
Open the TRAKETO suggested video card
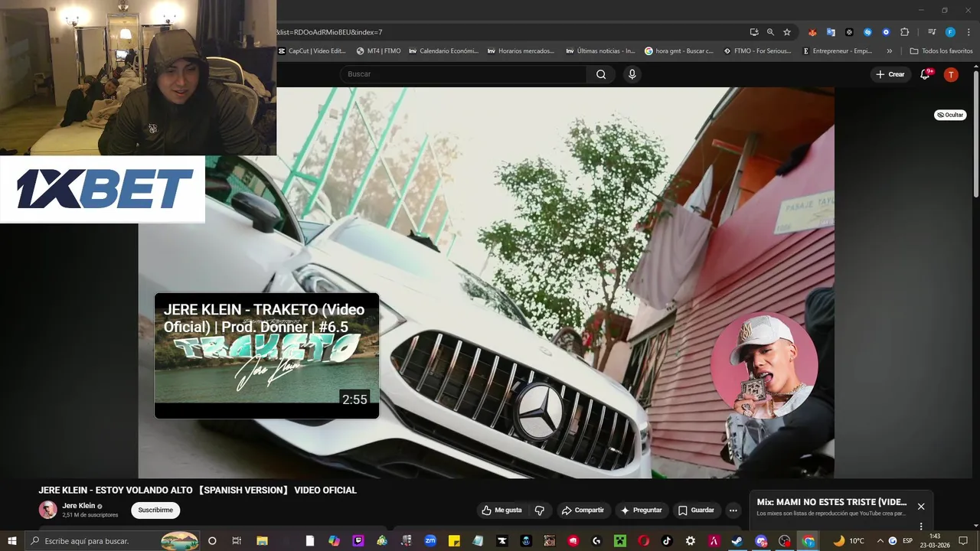coord(266,356)
